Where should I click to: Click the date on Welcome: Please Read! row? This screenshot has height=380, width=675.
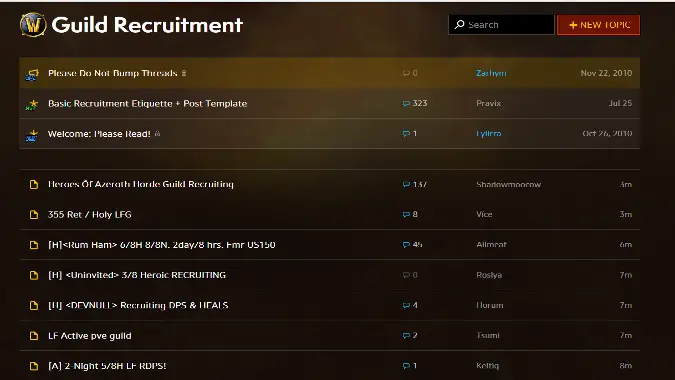tap(607, 133)
